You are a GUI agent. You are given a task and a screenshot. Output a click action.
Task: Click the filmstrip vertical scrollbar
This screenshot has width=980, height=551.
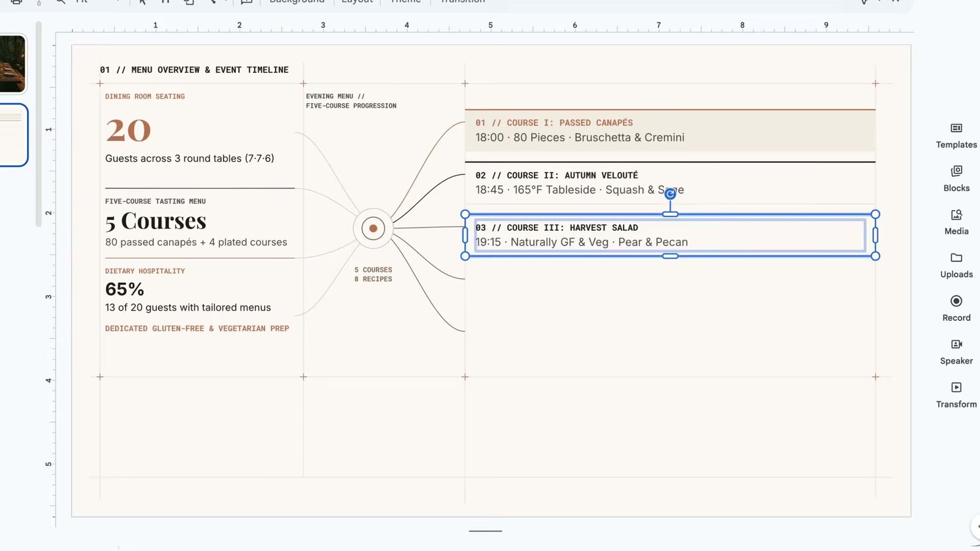click(39, 124)
